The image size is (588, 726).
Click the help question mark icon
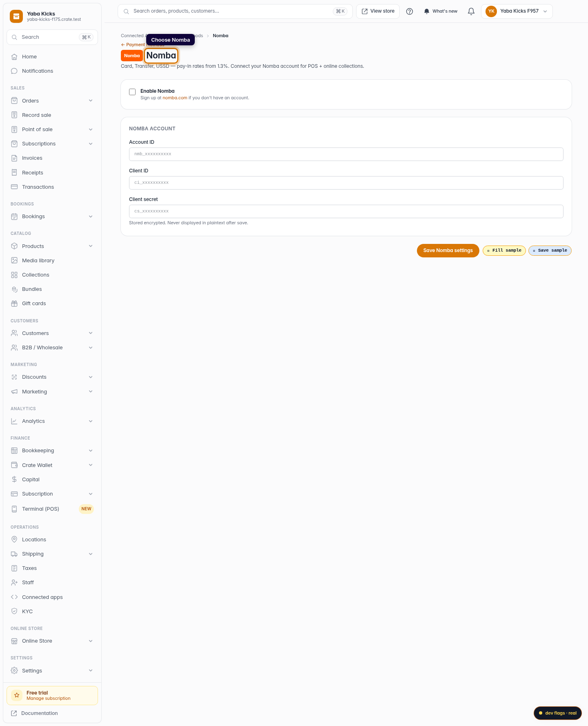coord(410,11)
